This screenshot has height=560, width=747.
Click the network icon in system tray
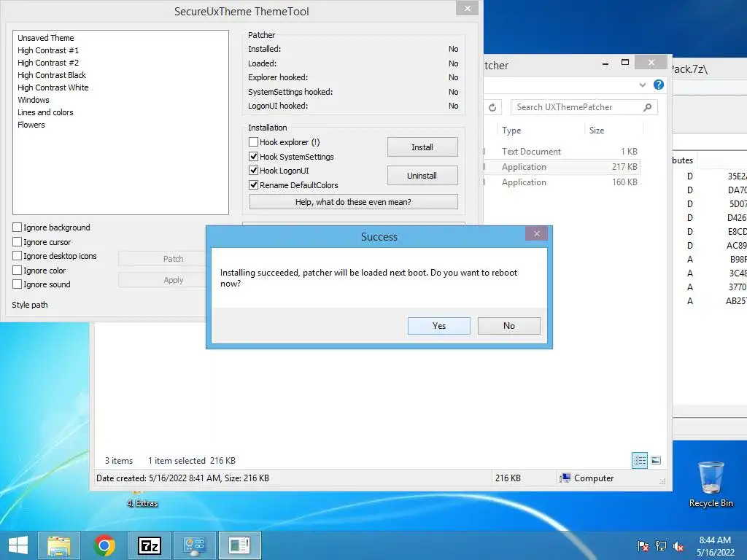click(661, 545)
